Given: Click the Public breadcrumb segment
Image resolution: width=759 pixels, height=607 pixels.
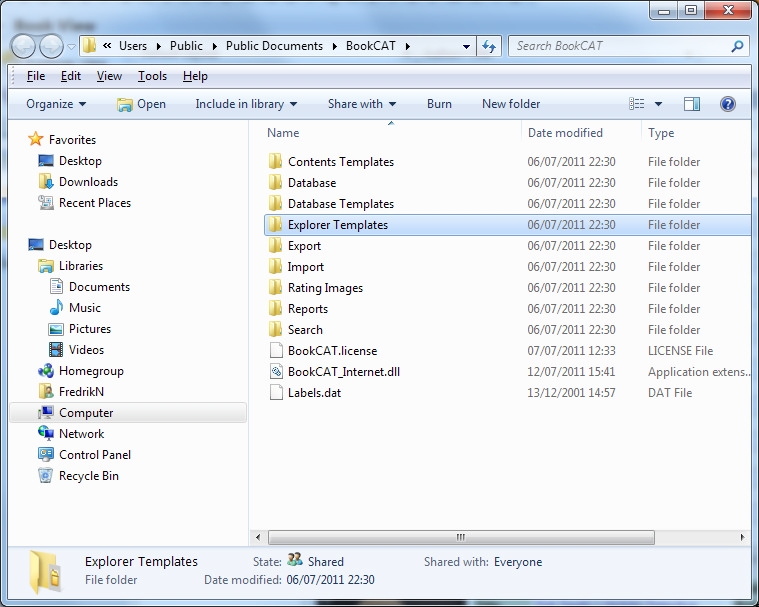Looking at the screenshot, I should [x=186, y=46].
